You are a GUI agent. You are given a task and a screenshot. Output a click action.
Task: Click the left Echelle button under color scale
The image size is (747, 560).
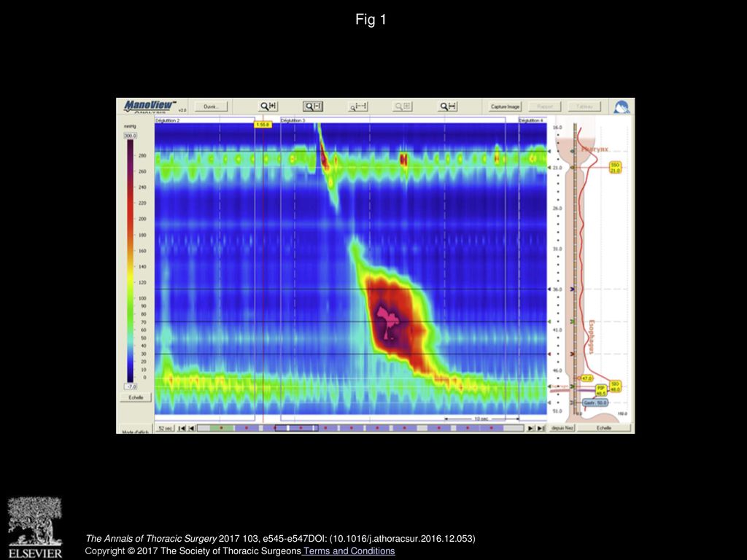135,397
